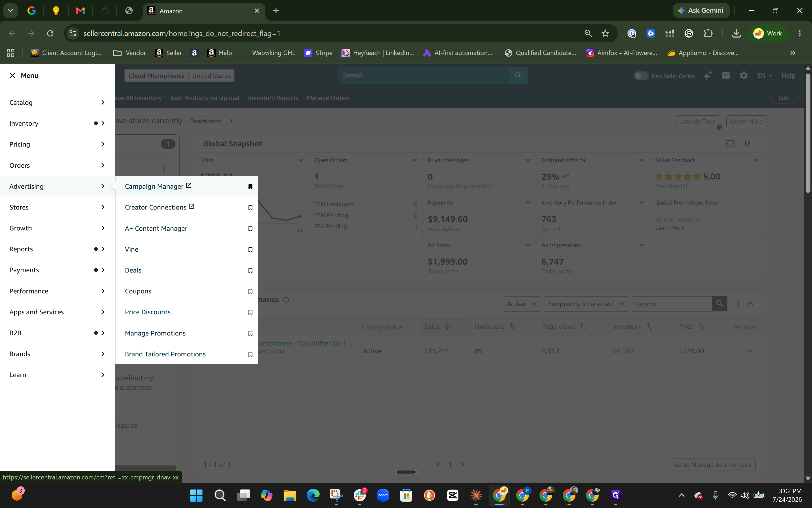Open the Frequently interacted dropdown
Image resolution: width=812 pixels, height=508 pixels.
[586, 304]
